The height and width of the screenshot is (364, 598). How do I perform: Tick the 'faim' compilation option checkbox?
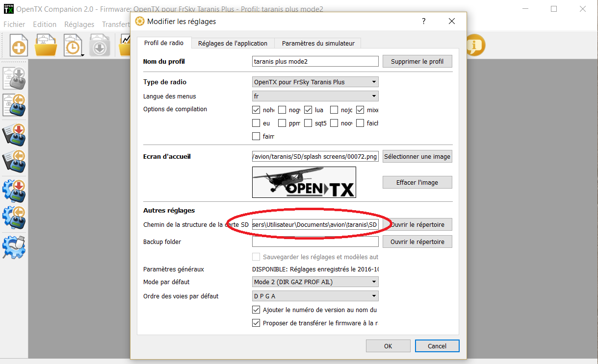pos(256,136)
